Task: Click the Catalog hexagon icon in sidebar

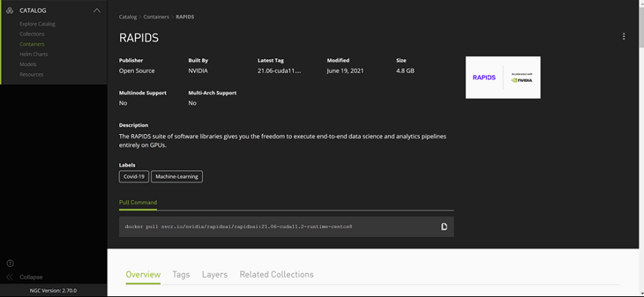Action: pos(11,11)
